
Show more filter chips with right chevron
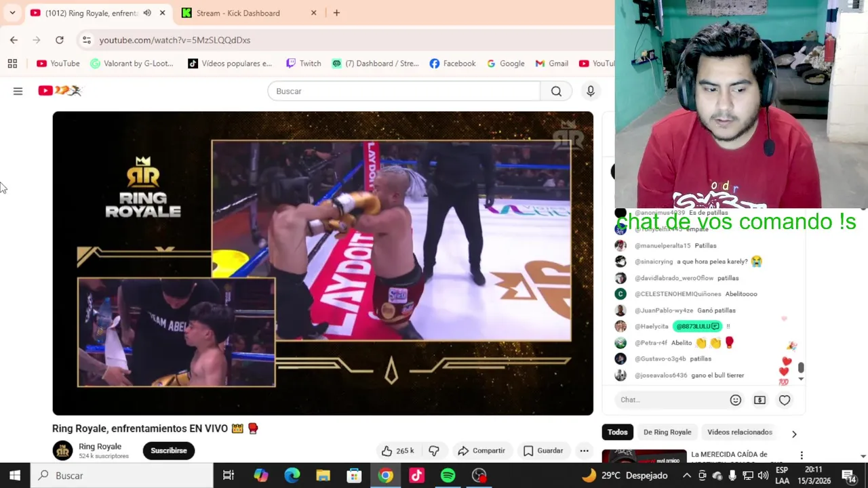click(794, 434)
